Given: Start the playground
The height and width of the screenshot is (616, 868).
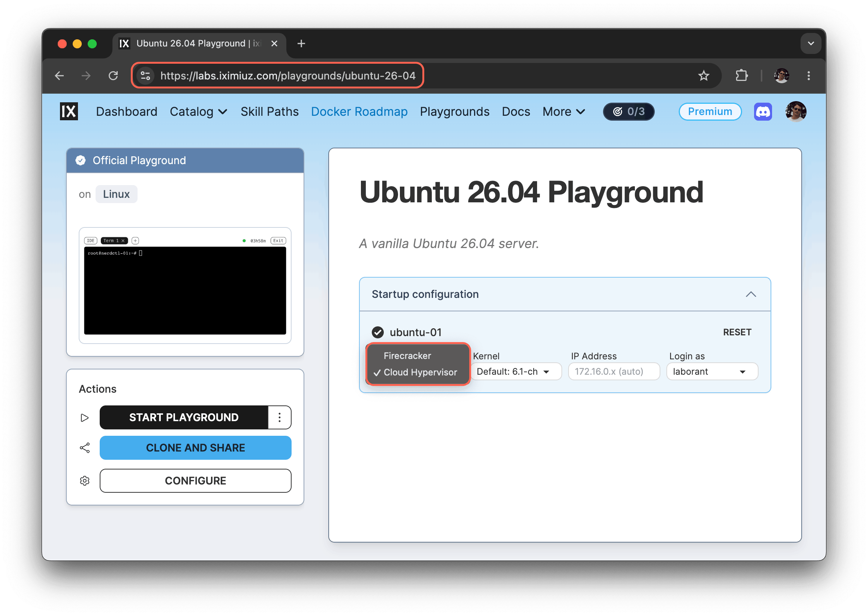Looking at the screenshot, I should pyautogui.click(x=184, y=418).
